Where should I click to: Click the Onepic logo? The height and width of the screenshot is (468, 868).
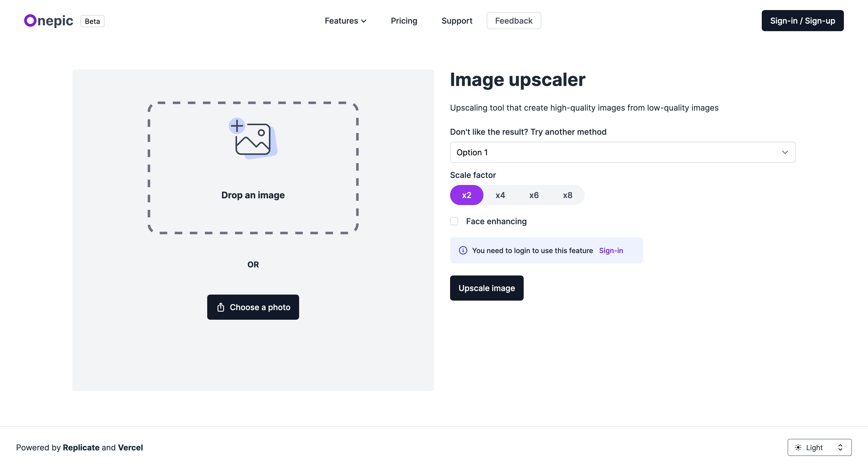48,21
